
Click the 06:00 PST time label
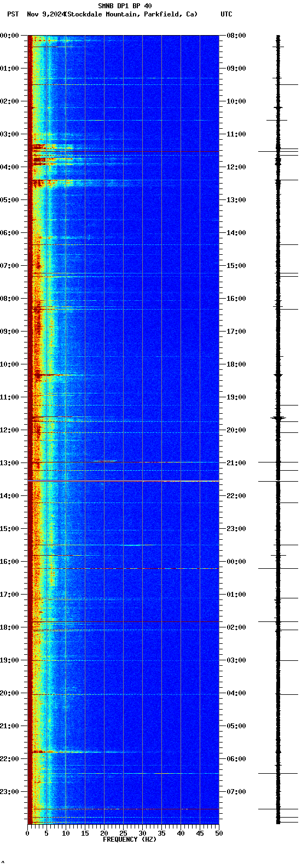click(10, 233)
